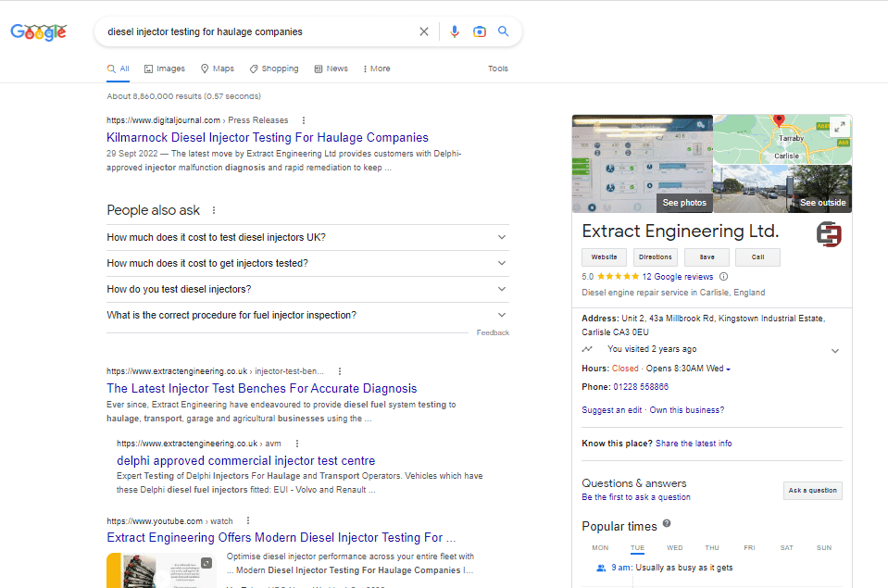Image resolution: width=888 pixels, height=588 pixels.
Task: Open People also ask options menu
Action: (214, 210)
